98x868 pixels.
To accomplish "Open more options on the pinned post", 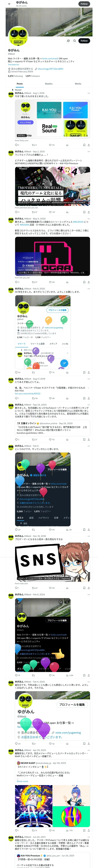I will pos(89,93).
